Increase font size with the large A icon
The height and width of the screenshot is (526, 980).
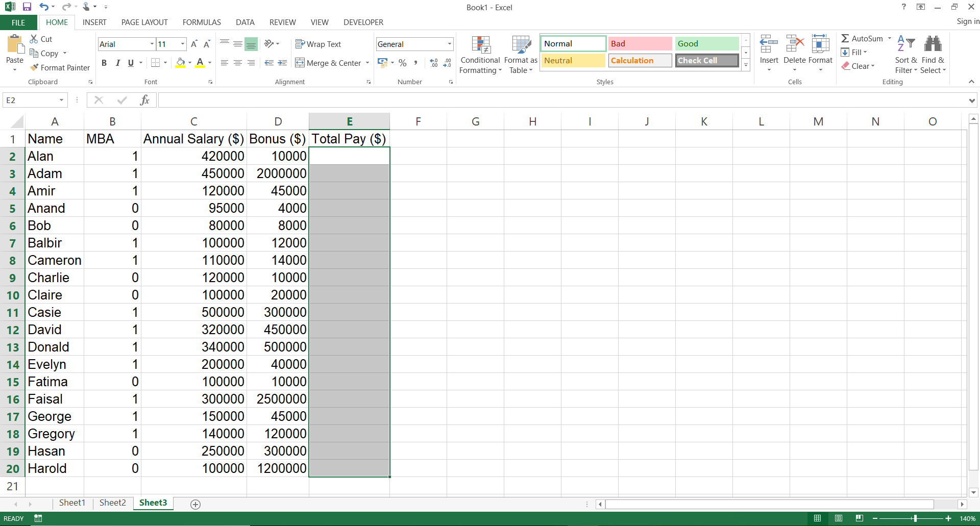(194, 44)
